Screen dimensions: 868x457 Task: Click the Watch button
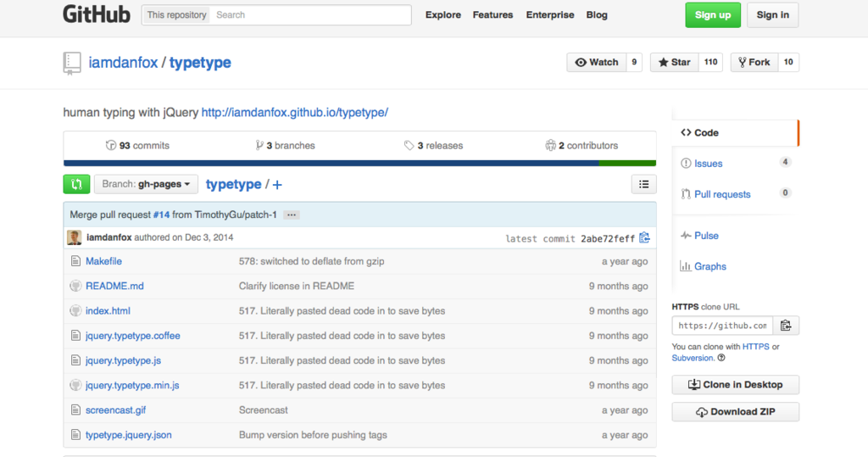(x=597, y=62)
